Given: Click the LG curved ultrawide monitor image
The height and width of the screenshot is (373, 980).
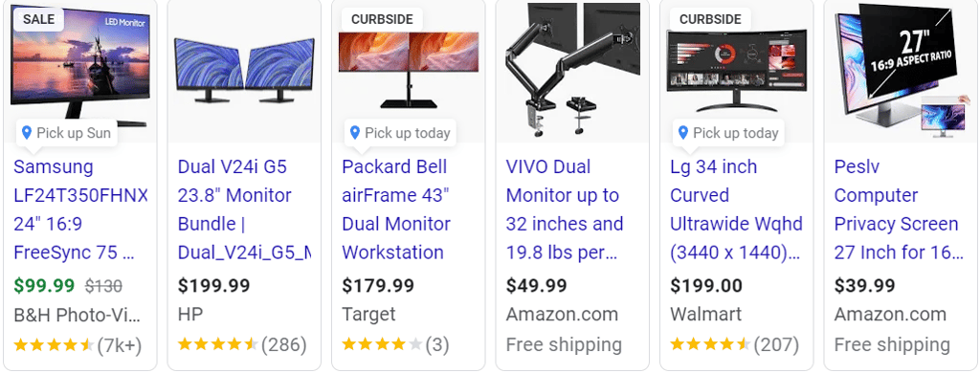Looking at the screenshot, I should pyautogui.click(x=737, y=70).
